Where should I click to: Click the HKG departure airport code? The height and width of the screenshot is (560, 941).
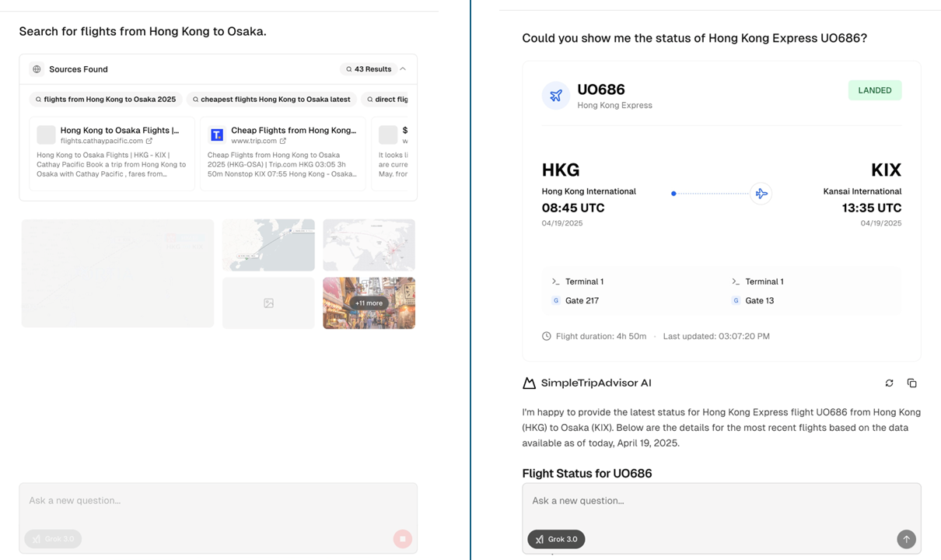pos(561,170)
